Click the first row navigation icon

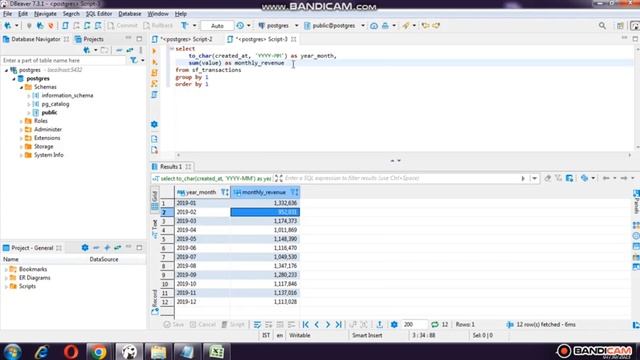point(305,324)
